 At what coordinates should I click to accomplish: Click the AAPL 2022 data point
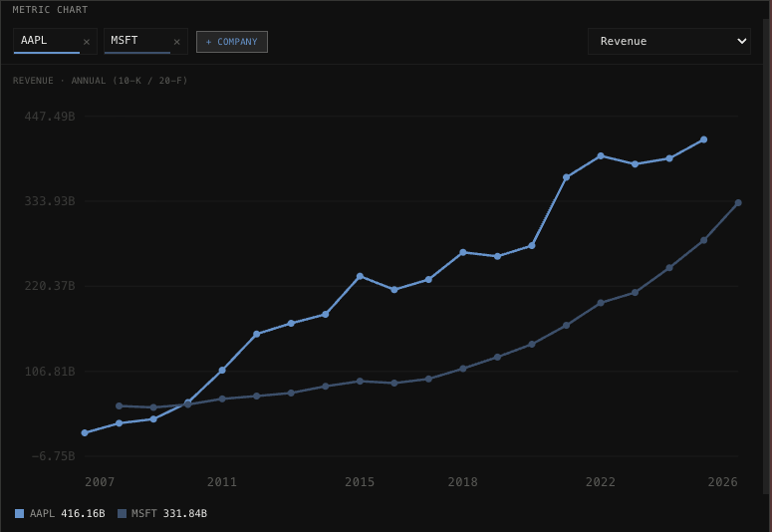pyautogui.click(x=601, y=155)
